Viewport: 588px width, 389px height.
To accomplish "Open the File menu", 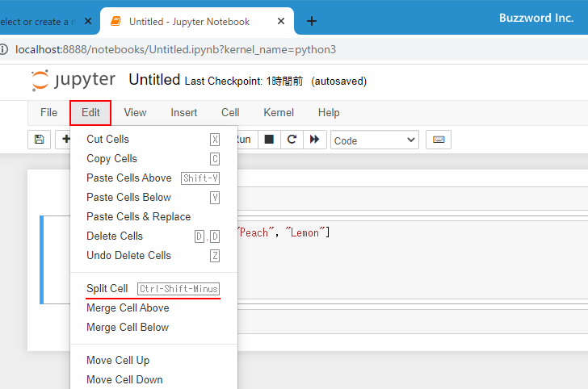I will click(48, 112).
